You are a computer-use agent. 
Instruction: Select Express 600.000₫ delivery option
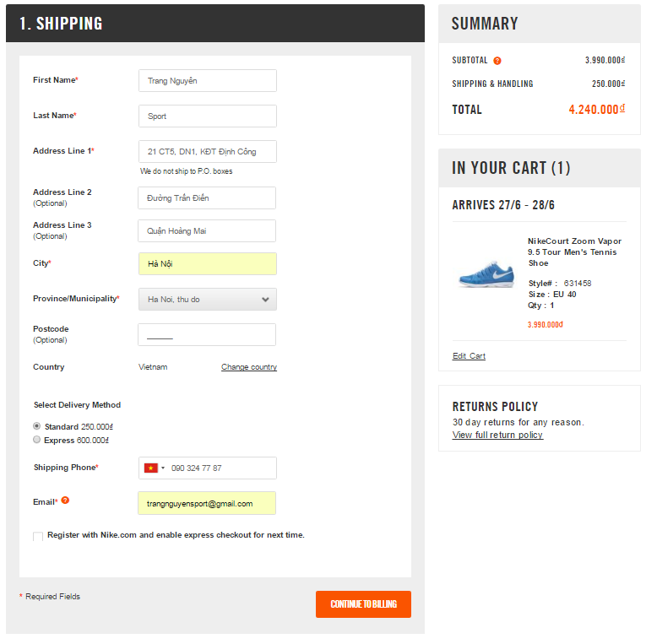(36, 440)
